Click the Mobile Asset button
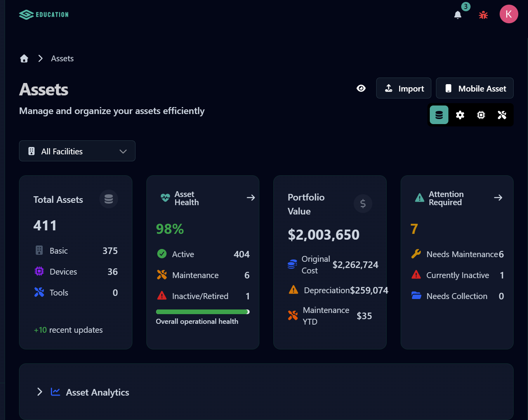Image resolution: width=528 pixels, height=420 pixels. coord(475,88)
